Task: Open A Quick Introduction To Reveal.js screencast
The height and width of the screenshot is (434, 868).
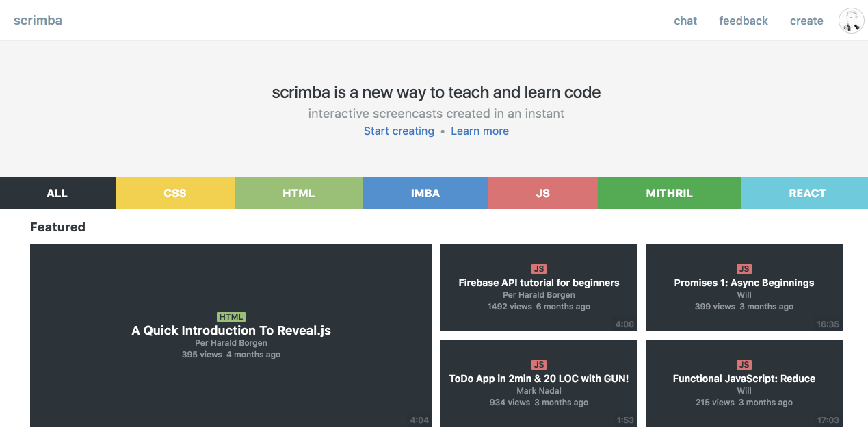Action: (x=231, y=331)
